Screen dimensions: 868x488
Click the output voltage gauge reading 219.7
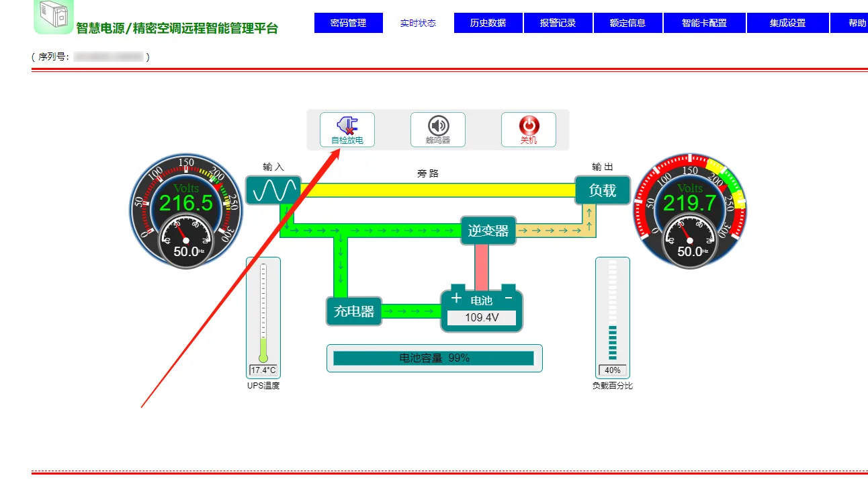coord(690,210)
